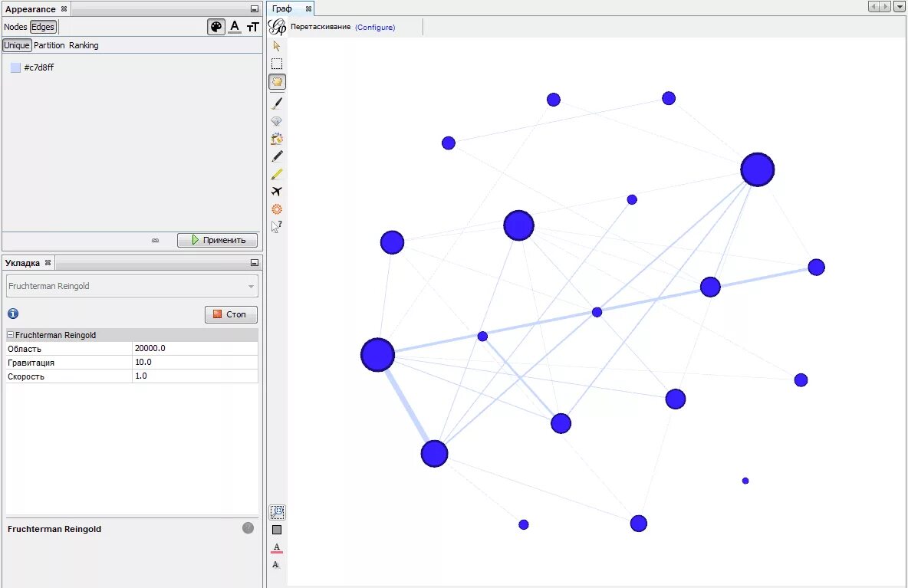Select the airplane Shortest path tool
The width and height of the screenshot is (908, 588).
pyautogui.click(x=277, y=192)
